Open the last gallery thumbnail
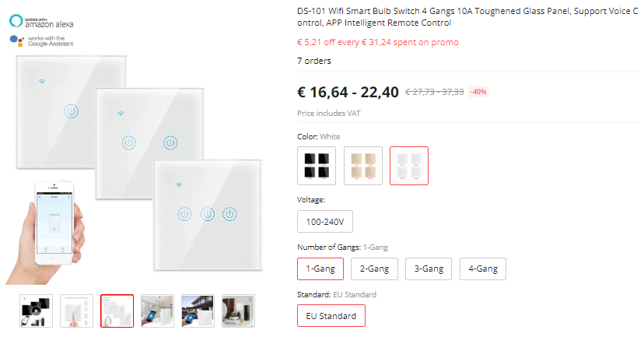Screen dimensions: 644x337 coord(238,311)
